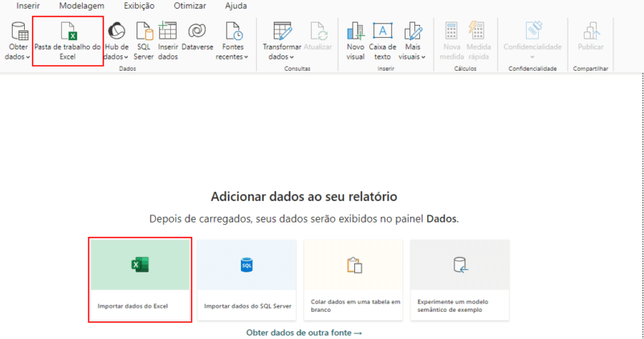Click heading Adicionar dados ao seu relatório
The height and width of the screenshot is (339, 644).
click(304, 197)
